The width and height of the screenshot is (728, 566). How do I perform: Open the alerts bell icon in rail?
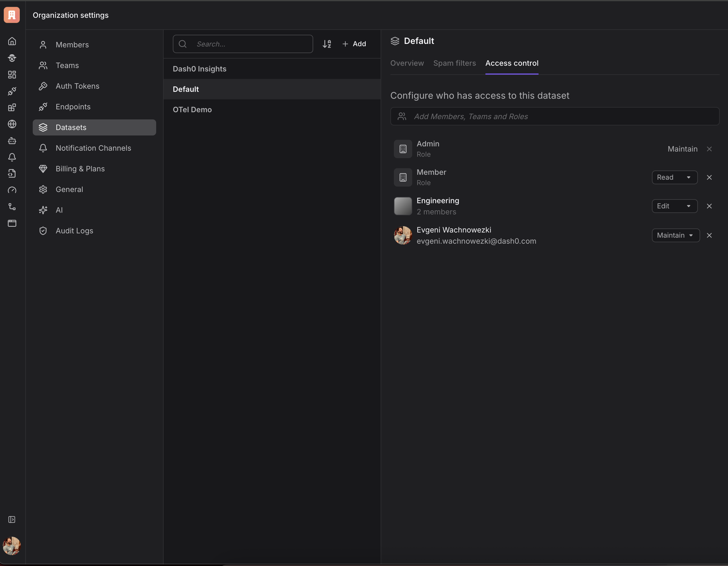pos(12,157)
